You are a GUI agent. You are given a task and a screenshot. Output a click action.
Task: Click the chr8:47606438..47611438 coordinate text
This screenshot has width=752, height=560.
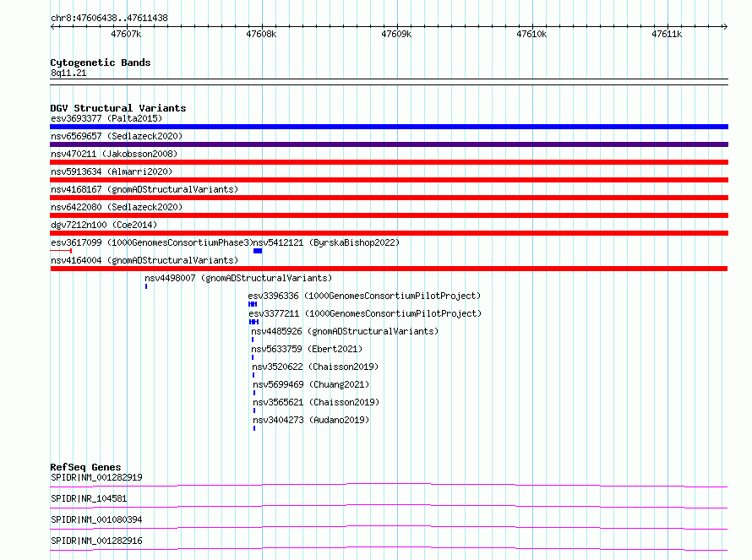(109, 19)
